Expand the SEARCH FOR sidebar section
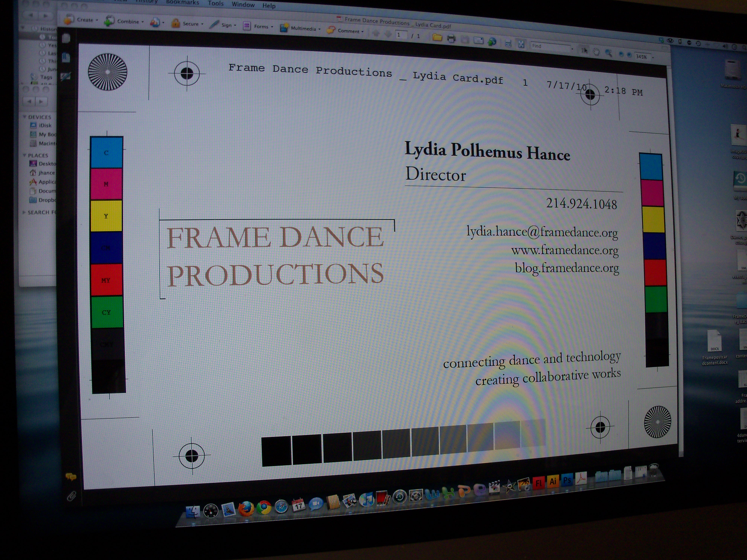 [24, 212]
